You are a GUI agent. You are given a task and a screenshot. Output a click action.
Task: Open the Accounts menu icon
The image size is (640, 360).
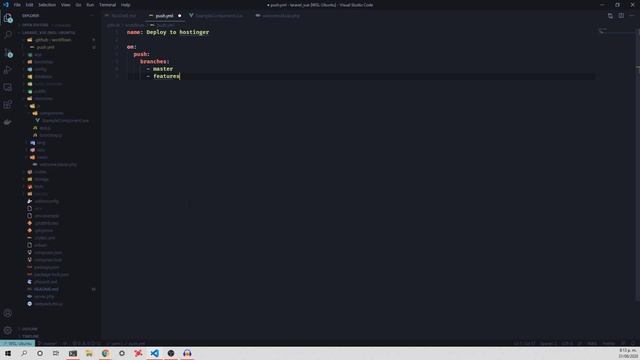[x=8, y=313]
